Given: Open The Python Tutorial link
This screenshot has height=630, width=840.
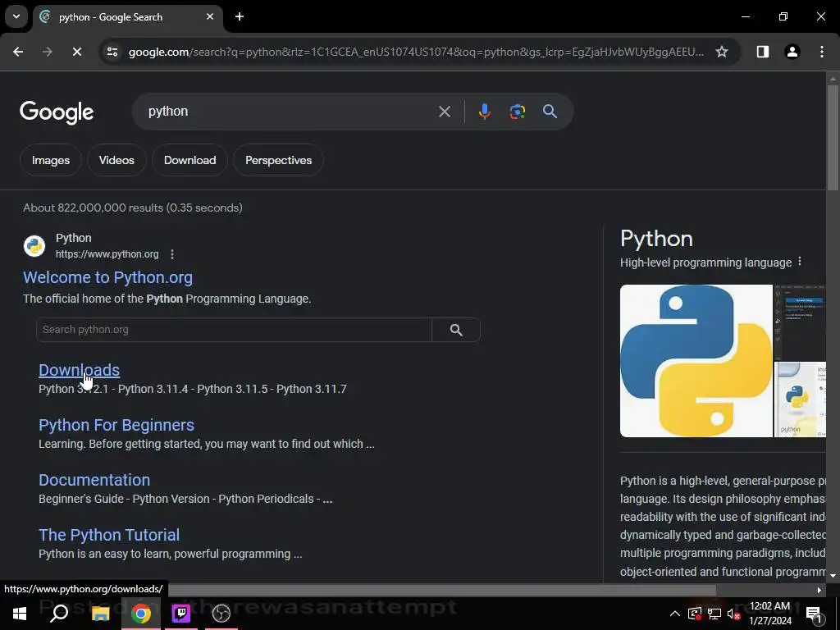Looking at the screenshot, I should [x=109, y=535].
